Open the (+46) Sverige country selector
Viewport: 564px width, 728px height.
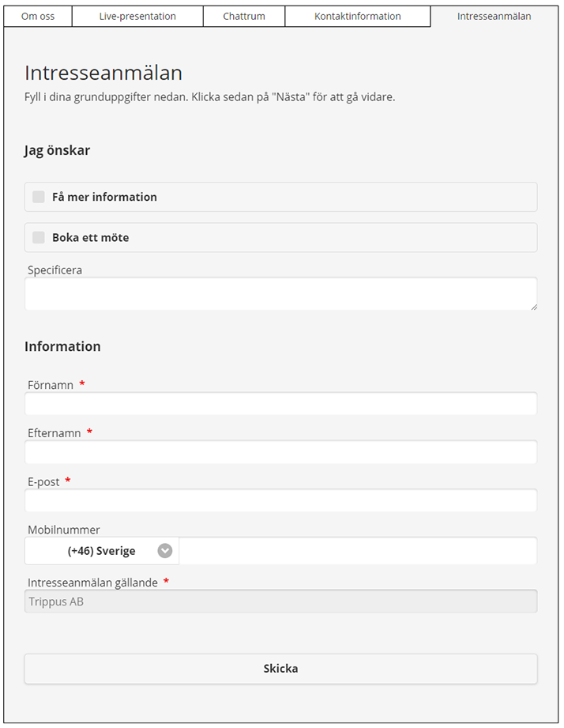coord(102,551)
